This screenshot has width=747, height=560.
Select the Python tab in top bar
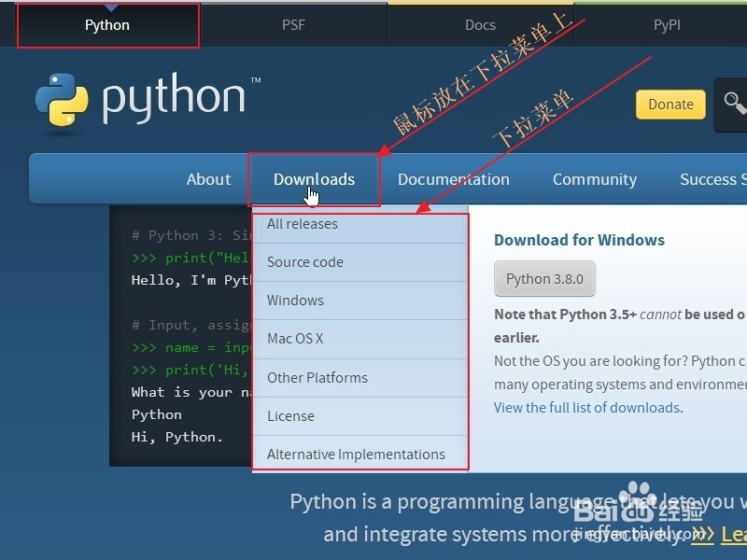click(x=106, y=24)
